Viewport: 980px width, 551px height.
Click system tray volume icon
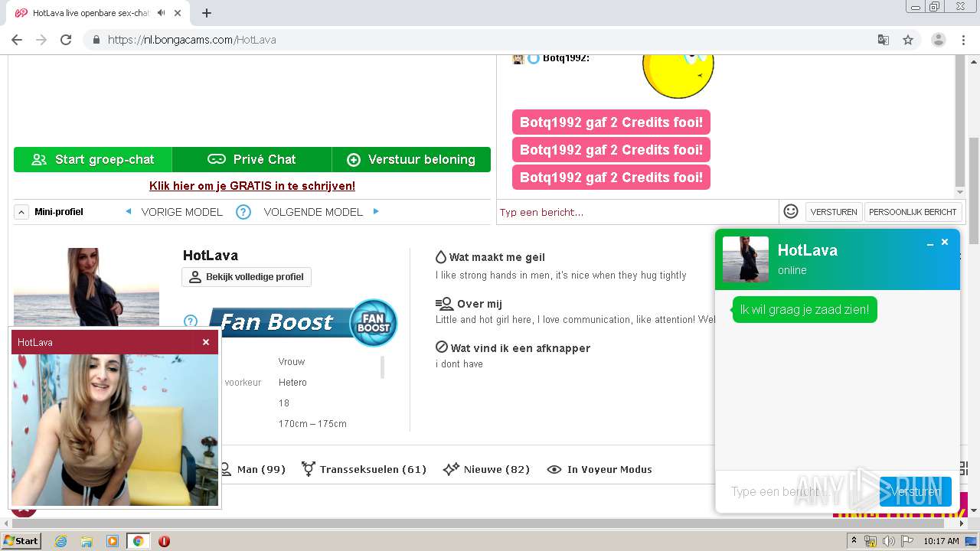889,541
